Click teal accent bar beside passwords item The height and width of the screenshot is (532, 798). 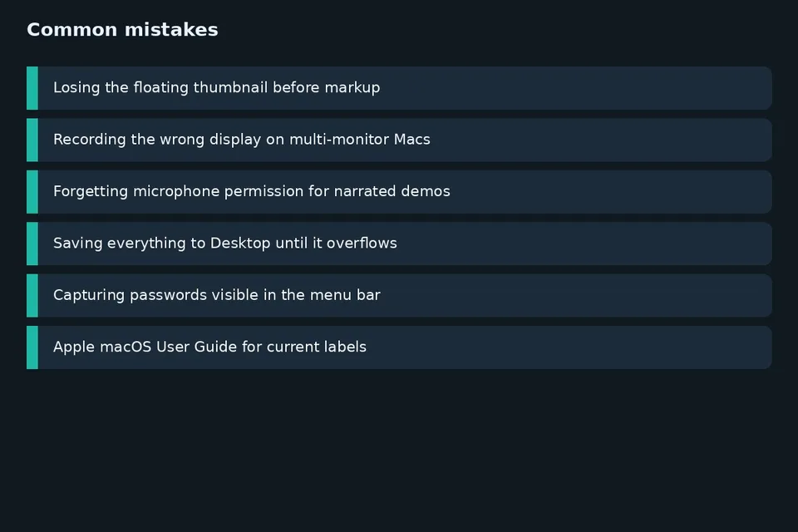pos(32,295)
